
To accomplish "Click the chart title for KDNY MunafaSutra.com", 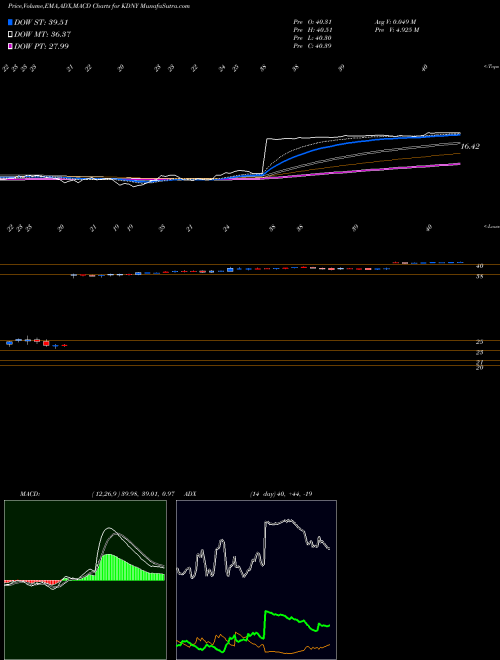I will (99, 6).
